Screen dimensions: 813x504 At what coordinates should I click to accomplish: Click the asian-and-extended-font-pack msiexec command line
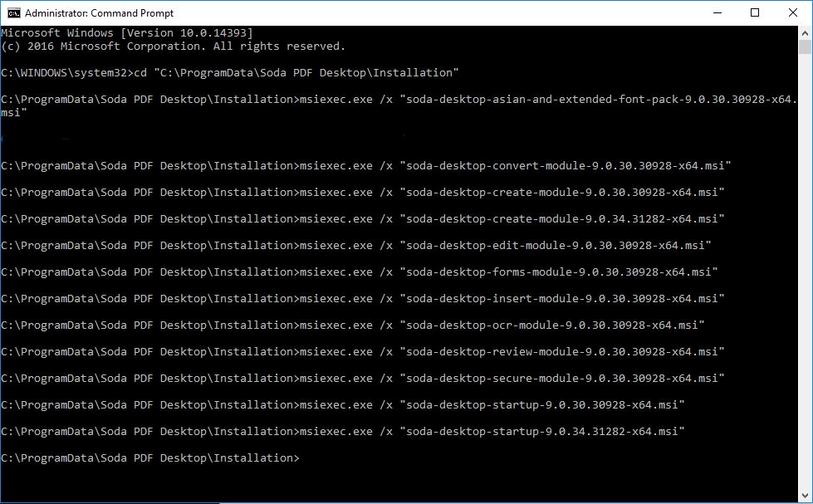point(399,105)
